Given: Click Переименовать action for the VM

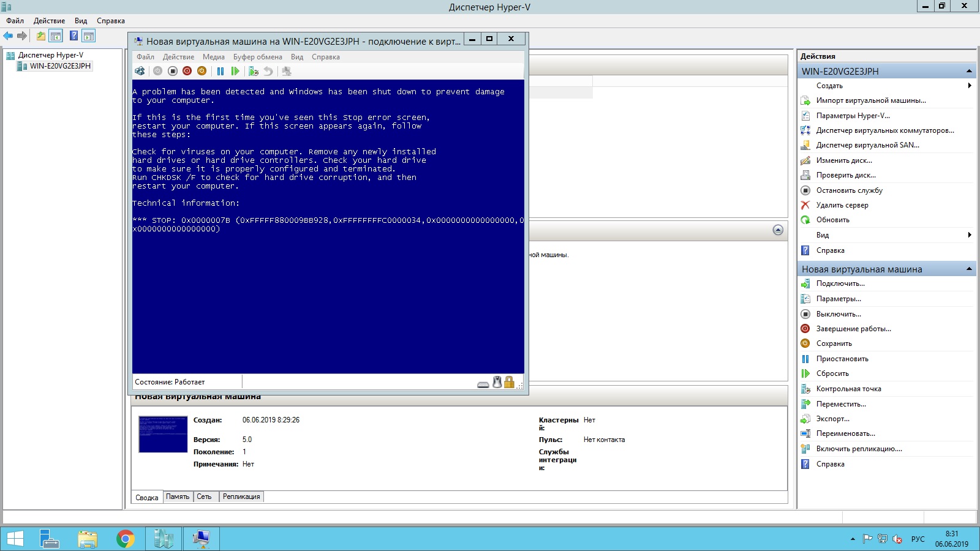Looking at the screenshot, I should pyautogui.click(x=845, y=433).
